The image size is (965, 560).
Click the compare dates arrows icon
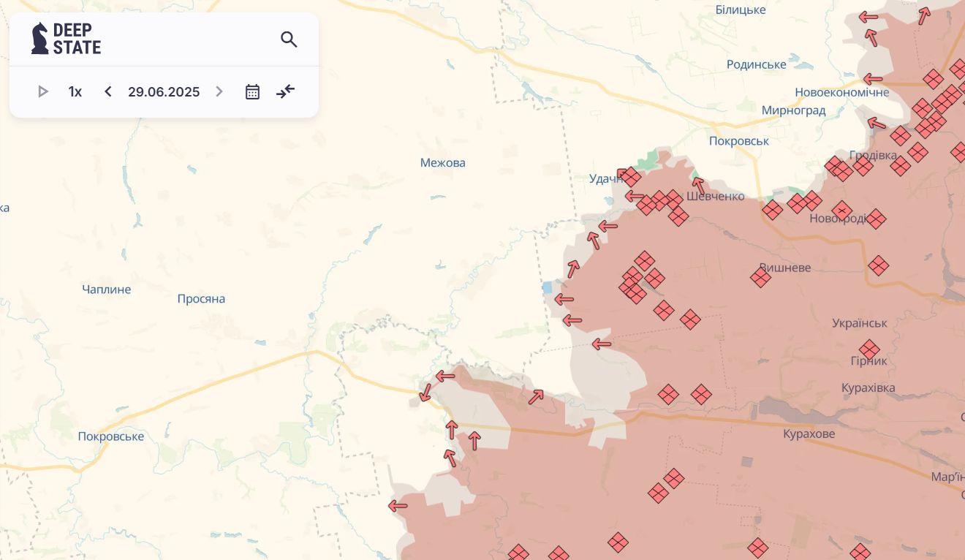click(285, 91)
